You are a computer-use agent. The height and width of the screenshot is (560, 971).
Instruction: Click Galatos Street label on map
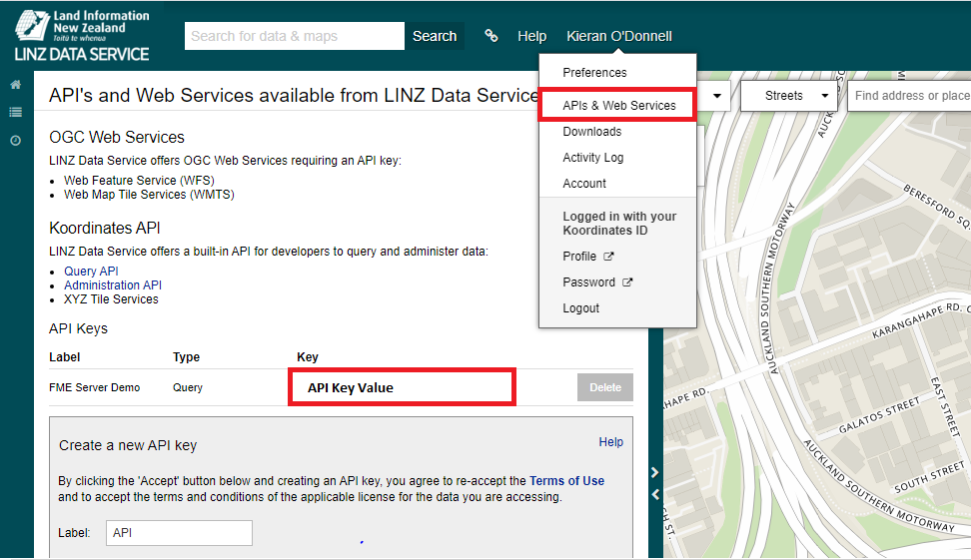click(x=879, y=416)
